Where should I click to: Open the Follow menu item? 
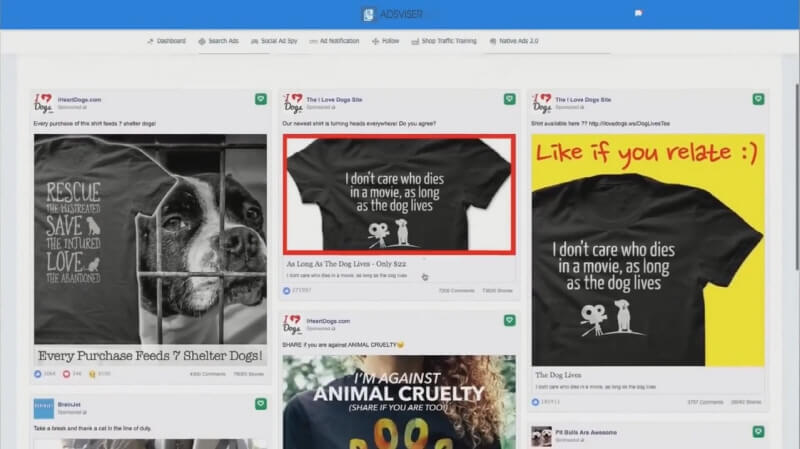[x=386, y=41]
